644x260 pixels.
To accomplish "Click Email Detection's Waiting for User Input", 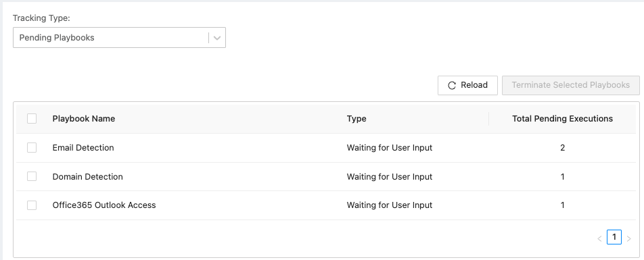I will (x=390, y=148).
